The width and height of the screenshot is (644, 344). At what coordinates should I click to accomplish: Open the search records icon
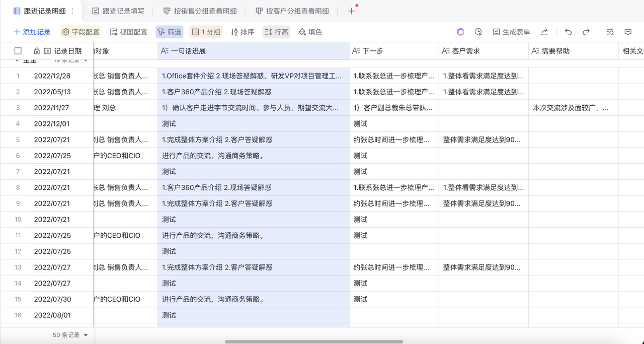[x=610, y=32]
